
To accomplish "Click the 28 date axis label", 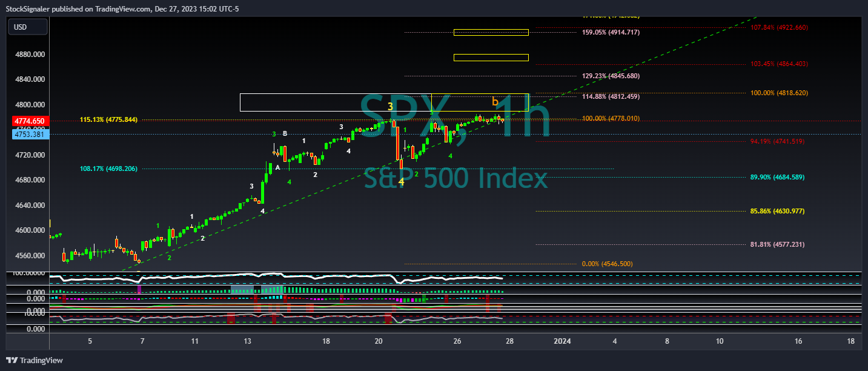I will (x=510, y=341).
